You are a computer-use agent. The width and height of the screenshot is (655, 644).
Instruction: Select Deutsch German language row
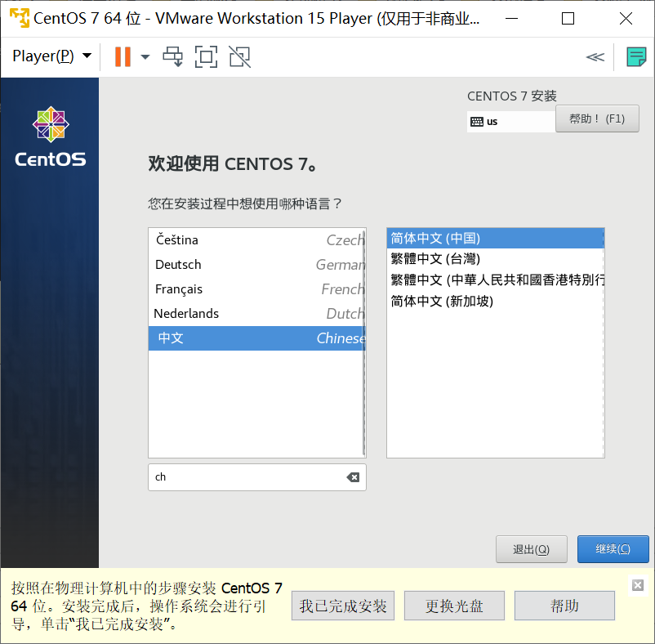point(256,265)
